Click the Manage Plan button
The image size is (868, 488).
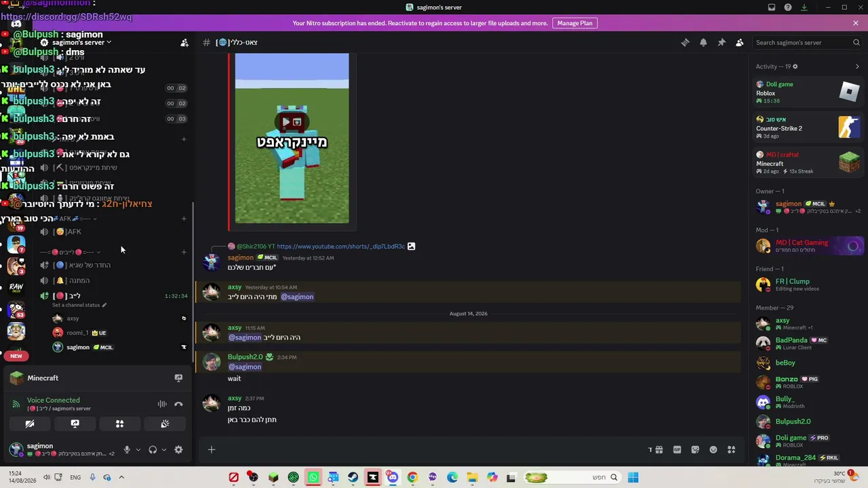[575, 23]
